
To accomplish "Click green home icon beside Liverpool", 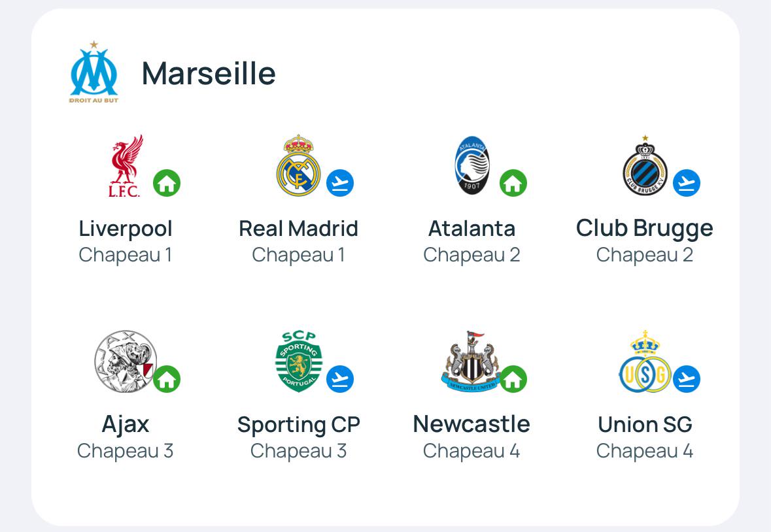I will [167, 183].
